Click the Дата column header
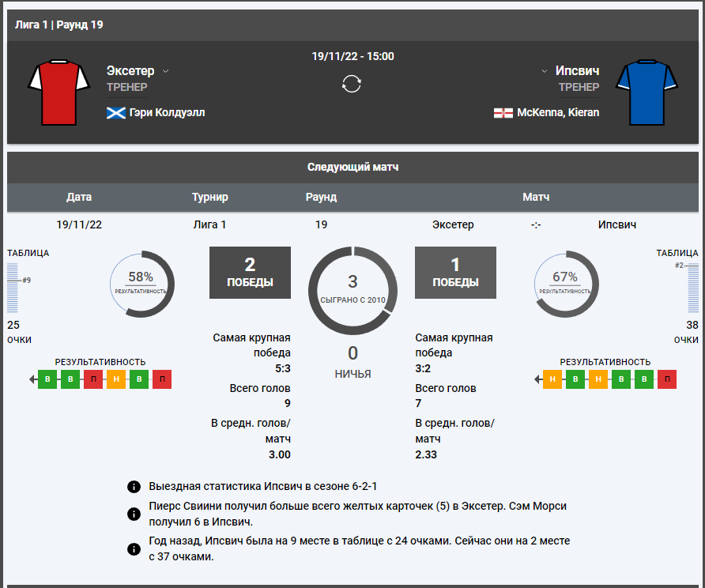This screenshot has width=705, height=588. tap(79, 197)
